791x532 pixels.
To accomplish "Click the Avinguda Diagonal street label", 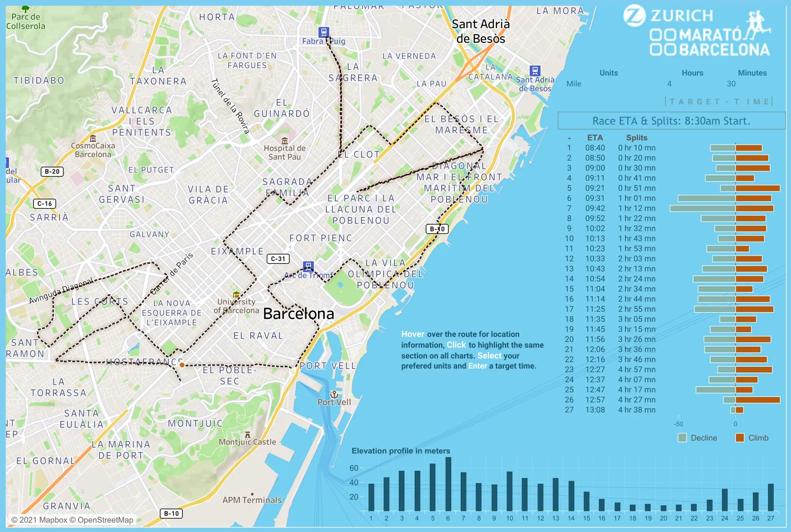I will pos(61,291).
